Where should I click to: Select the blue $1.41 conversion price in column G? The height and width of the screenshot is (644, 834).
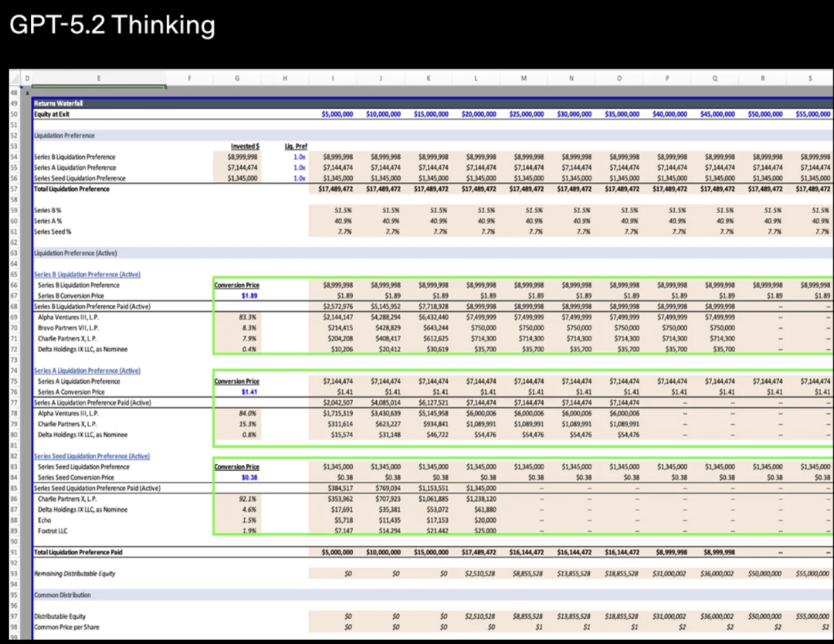tap(249, 392)
